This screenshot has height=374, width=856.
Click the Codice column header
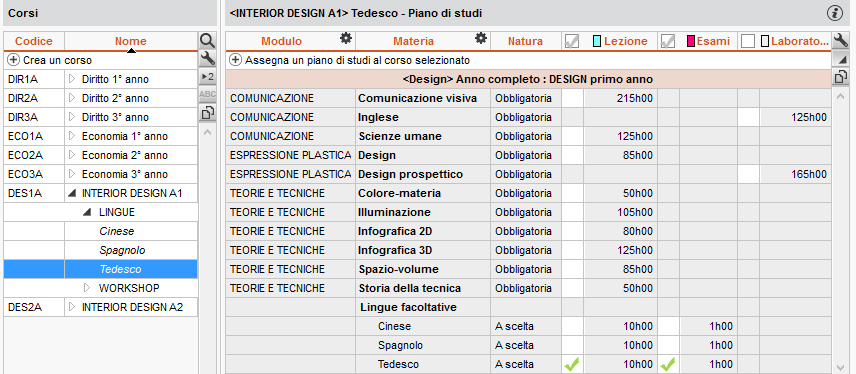point(34,41)
